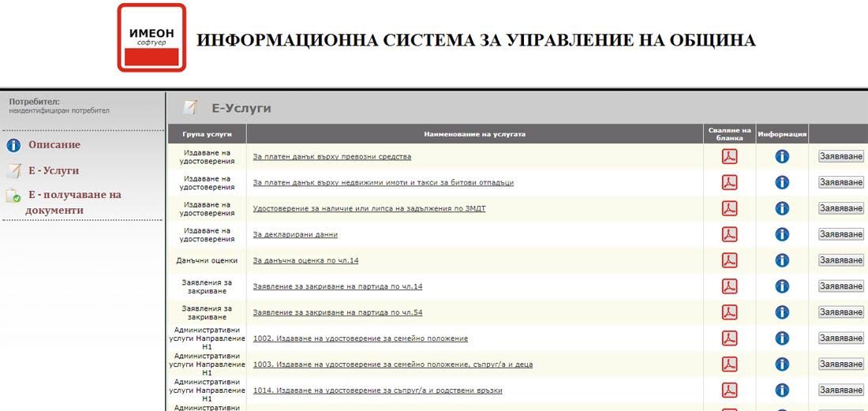Viewport: 868px width, 411px height.
Task: Click Заявяване for service 1014
Action: click(x=841, y=390)
